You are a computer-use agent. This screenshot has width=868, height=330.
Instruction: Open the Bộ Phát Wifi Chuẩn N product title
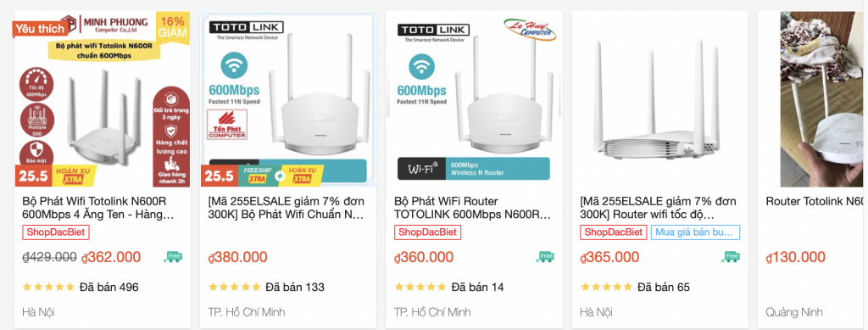coord(287,208)
